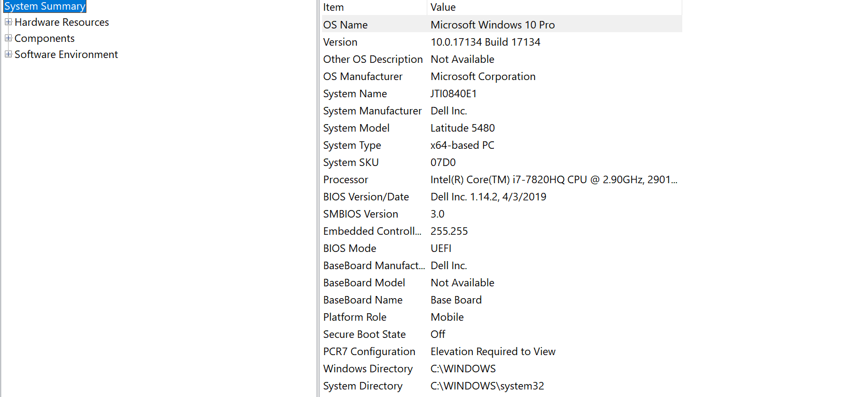Select the System Name row
The image size is (868, 397).
coord(355,93)
